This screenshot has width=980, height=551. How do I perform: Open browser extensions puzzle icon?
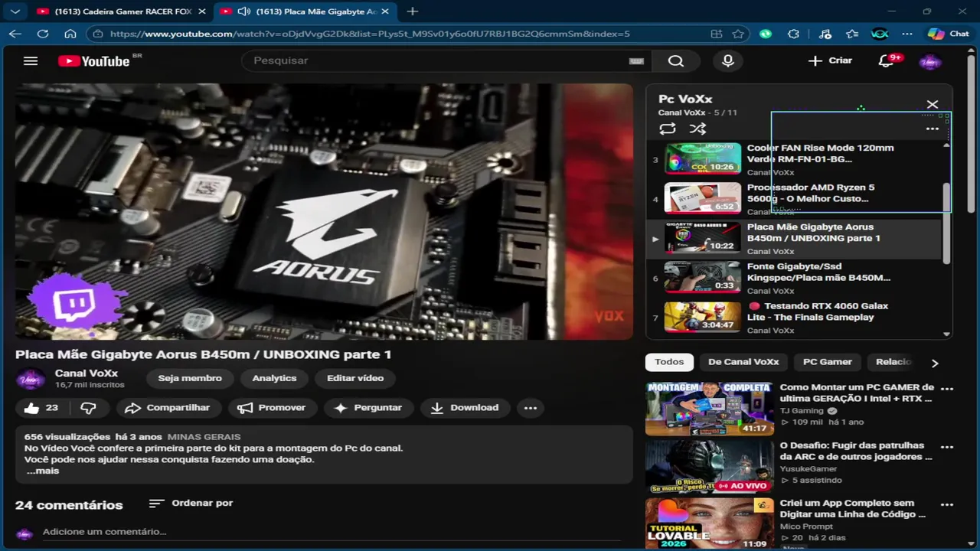[793, 34]
